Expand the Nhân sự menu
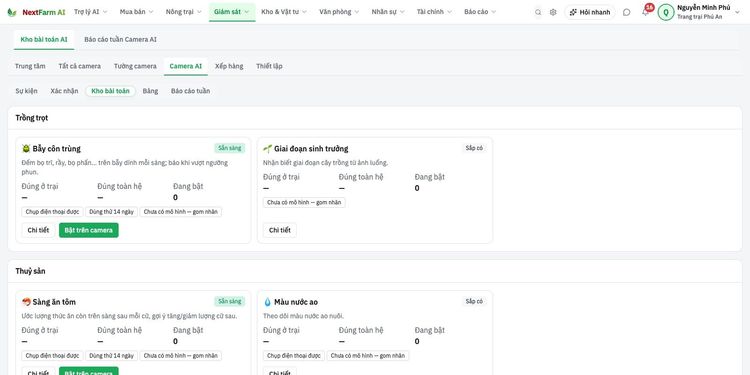 tap(388, 12)
